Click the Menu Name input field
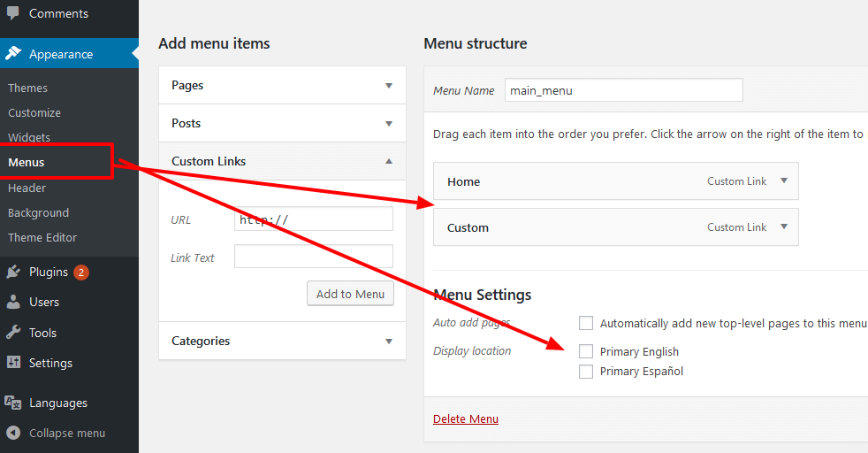This screenshot has height=453, width=868. coord(624,89)
